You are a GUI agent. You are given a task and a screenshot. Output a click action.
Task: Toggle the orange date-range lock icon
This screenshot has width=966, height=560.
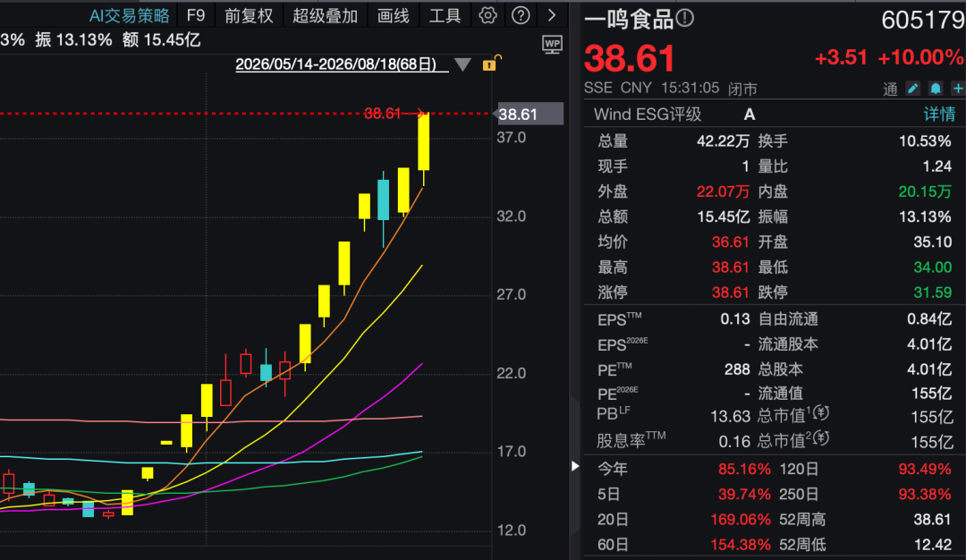coord(492,63)
